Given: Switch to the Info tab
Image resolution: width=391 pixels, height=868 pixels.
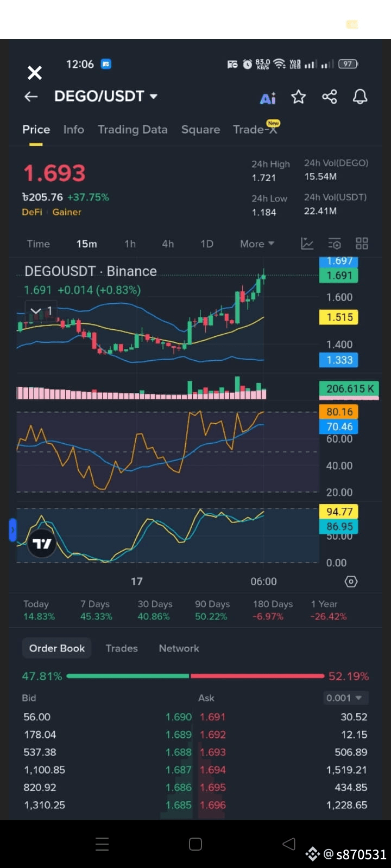Looking at the screenshot, I should pos(73,130).
